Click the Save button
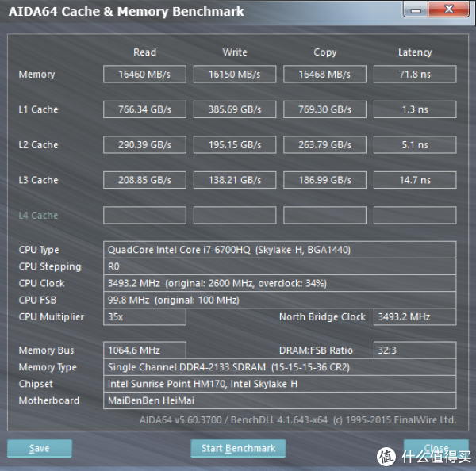The height and width of the screenshot is (471, 476). point(40,448)
